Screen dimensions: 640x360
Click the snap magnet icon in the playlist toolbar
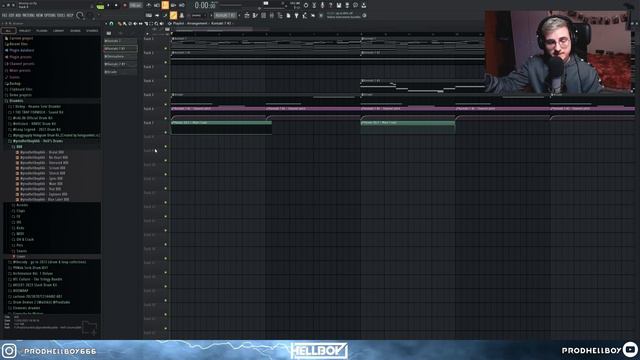(x=111, y=24)
